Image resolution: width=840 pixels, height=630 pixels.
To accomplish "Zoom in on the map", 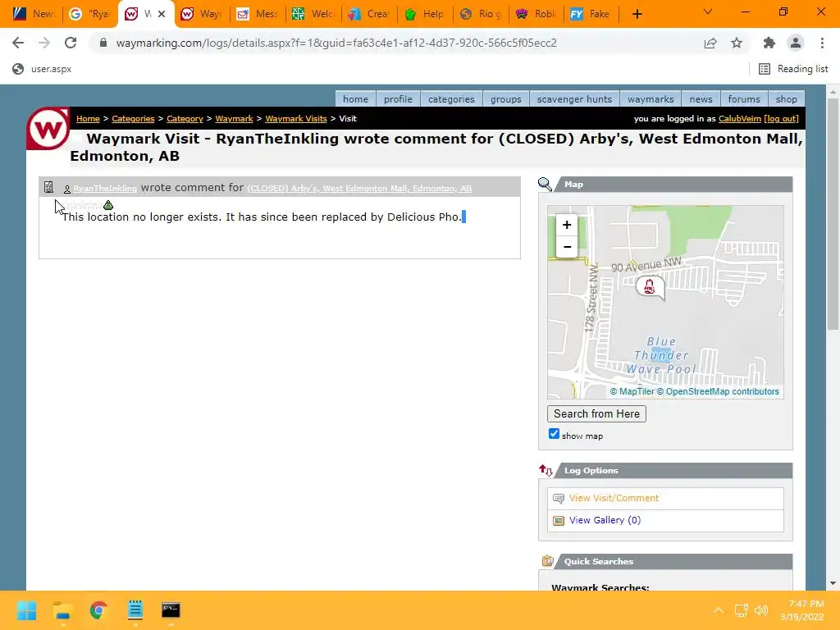I will pyautogui.click(x=567, y=225).
